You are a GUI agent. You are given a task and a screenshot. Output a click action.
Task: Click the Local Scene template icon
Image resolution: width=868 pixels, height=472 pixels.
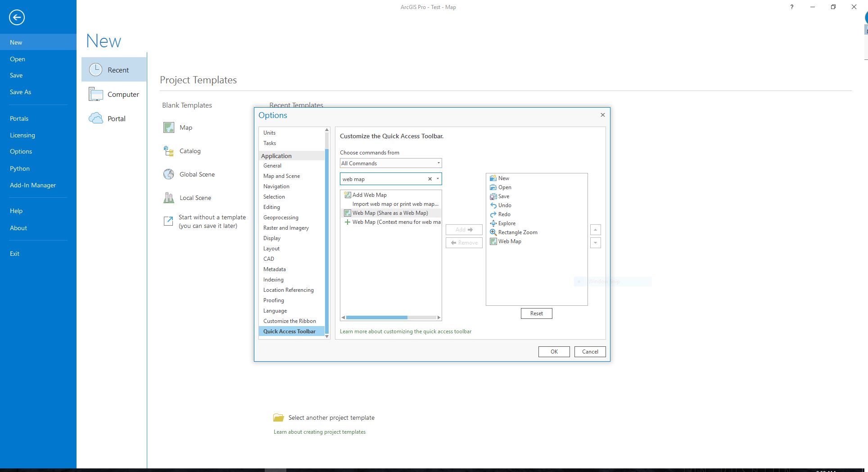(169, 198)
